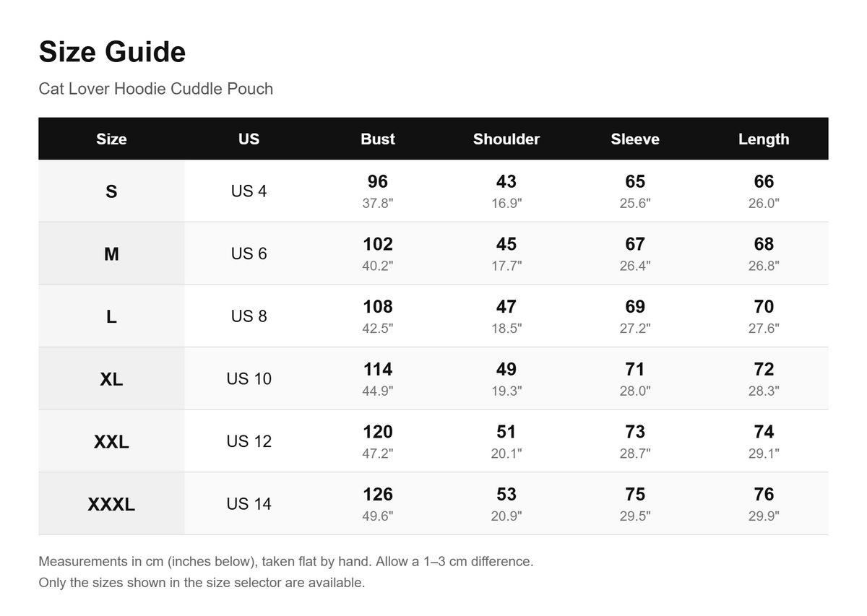867x616 pixels.
Task: Select the S size row label
Action: [111, 191]
